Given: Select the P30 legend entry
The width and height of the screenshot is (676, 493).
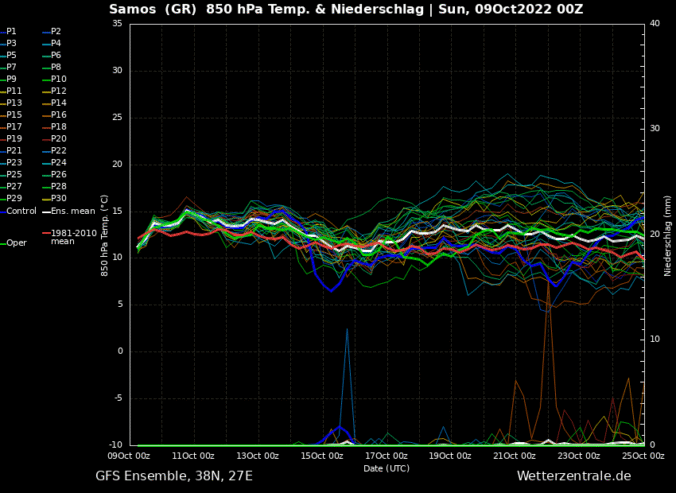Looking at the screenshot, I should 58,198.
